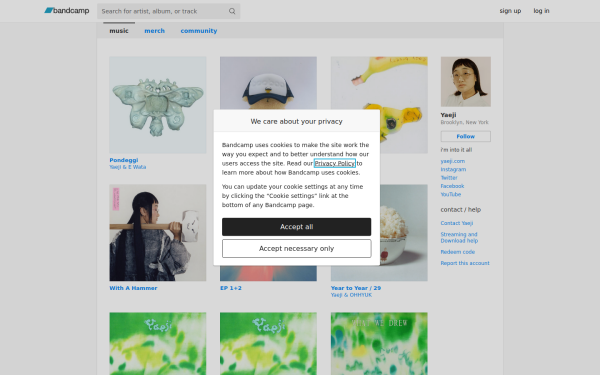600x375 pixels.
Task: Visit Yaeji's Instagram link
Action: [453, 169]
